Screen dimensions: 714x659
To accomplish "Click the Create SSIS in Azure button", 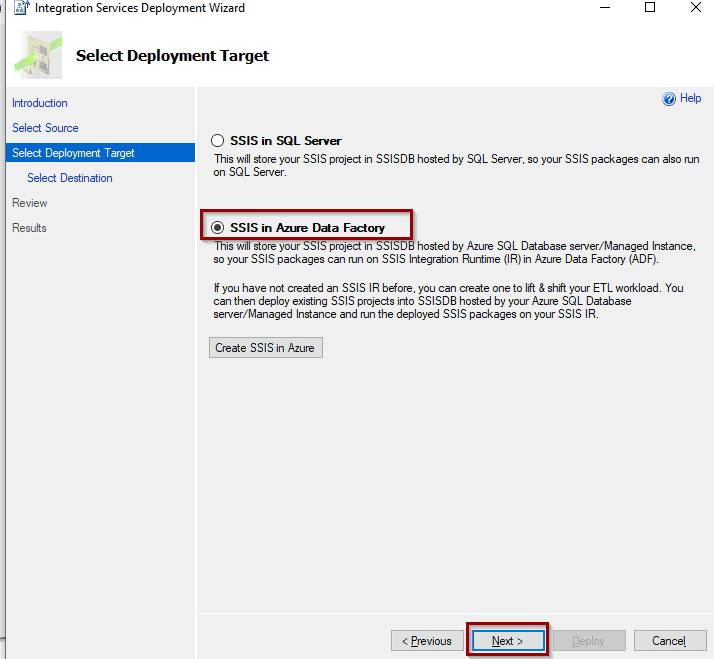I will point(265,347).
